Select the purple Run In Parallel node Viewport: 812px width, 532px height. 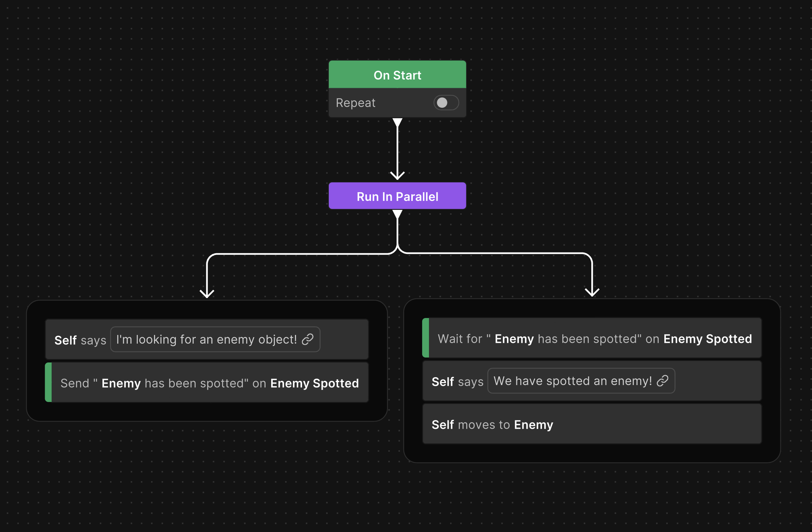[x=397, y=196]
